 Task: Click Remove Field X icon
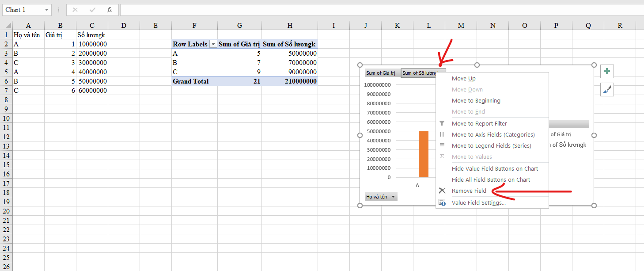pyautogui.click(x=442, y=191)
